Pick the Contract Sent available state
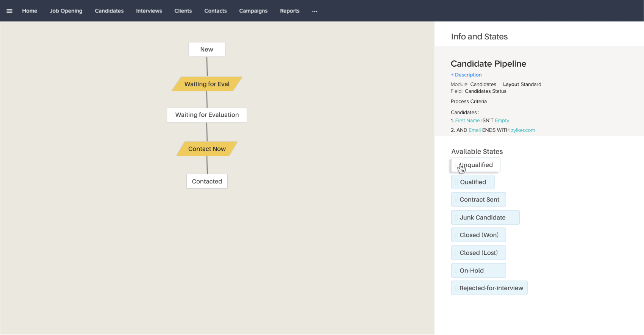644x335 pixels. 478,200
